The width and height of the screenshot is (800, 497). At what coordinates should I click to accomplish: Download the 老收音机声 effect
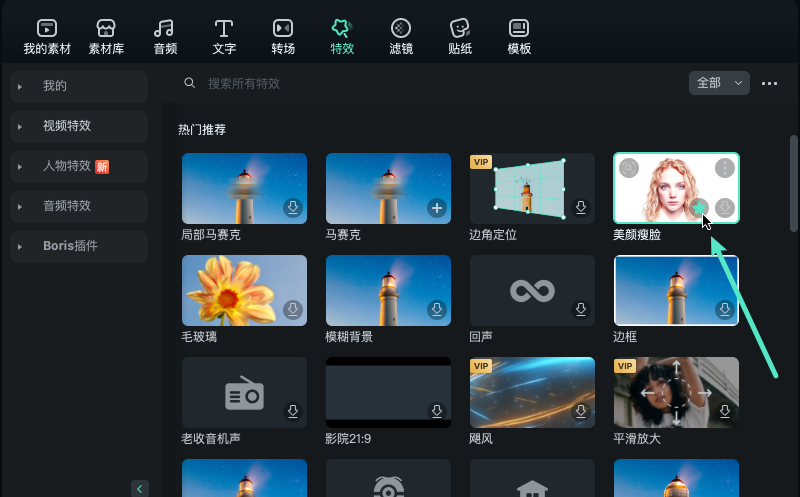pyautogui.click(x=293, y=412)
